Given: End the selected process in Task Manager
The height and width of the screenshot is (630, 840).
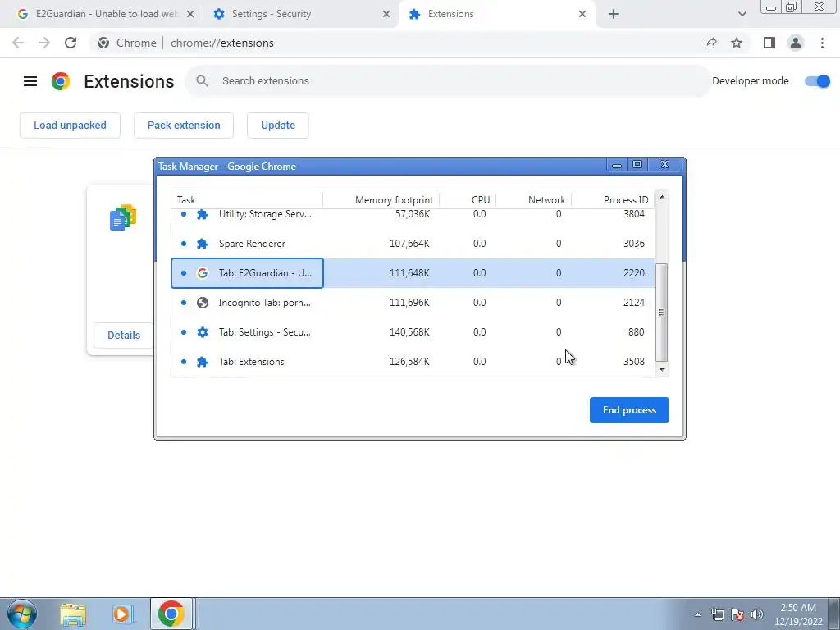Looking at the screenshot, I should tap(629, 410).
